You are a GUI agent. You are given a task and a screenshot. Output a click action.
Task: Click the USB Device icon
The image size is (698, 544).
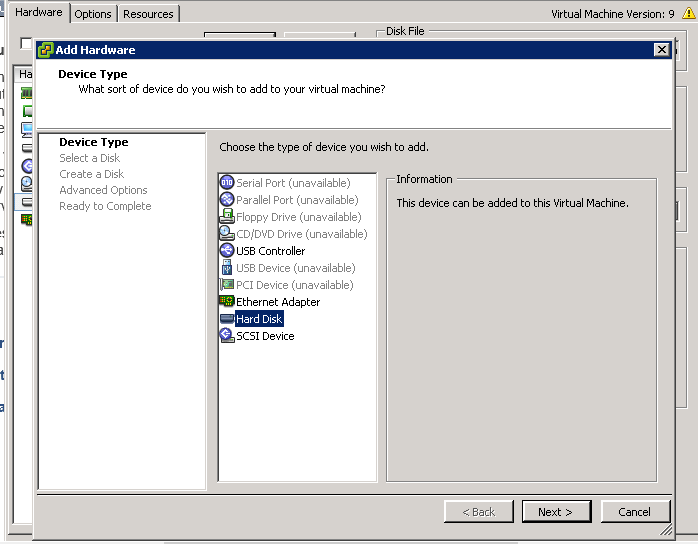tap(227, 268)
